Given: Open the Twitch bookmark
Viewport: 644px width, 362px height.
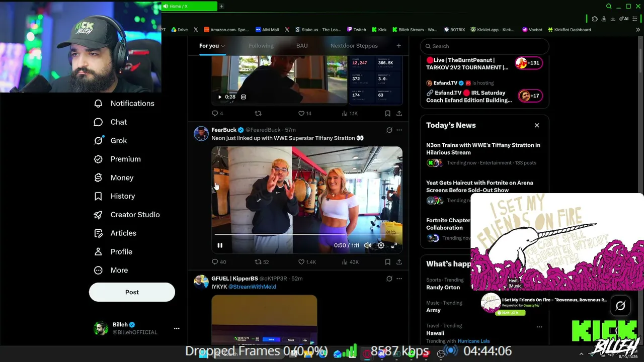Looking at the screenshot, I should click(x=356, y=30).
